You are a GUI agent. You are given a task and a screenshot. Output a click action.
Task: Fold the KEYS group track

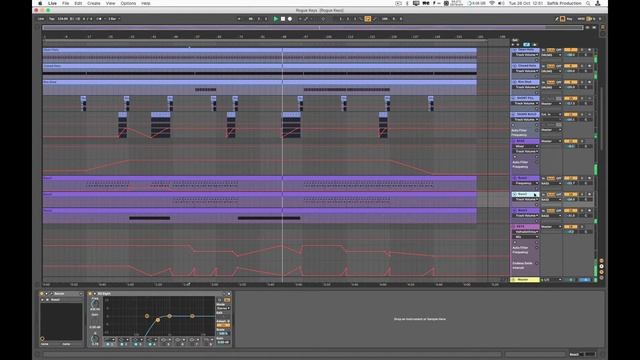pyautogui.click(x=514, y=227)
